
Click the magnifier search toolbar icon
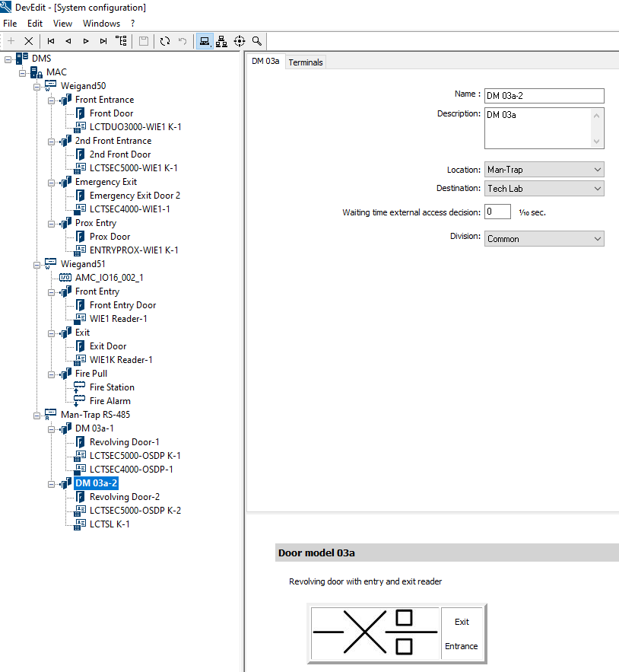click(257, 41)
